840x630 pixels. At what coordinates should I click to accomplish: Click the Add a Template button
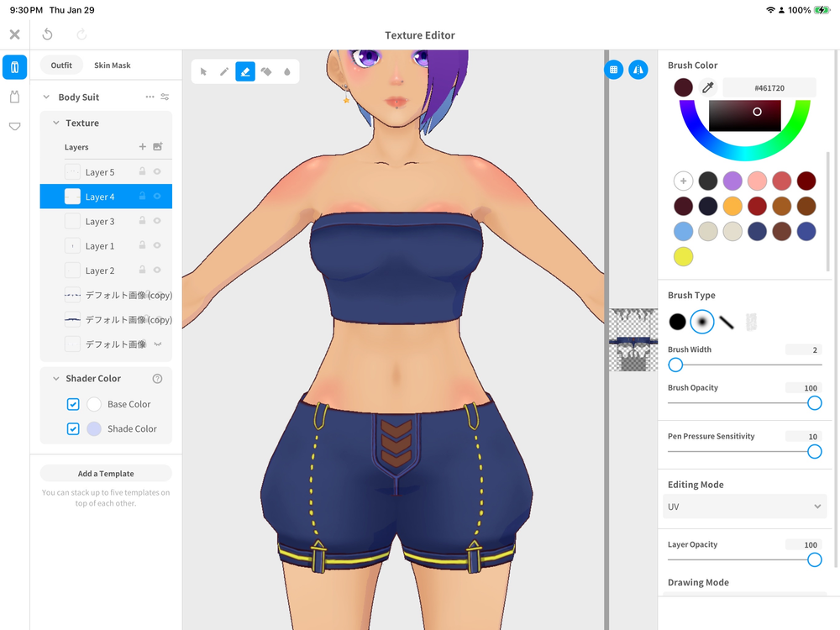tap(106, 474)
